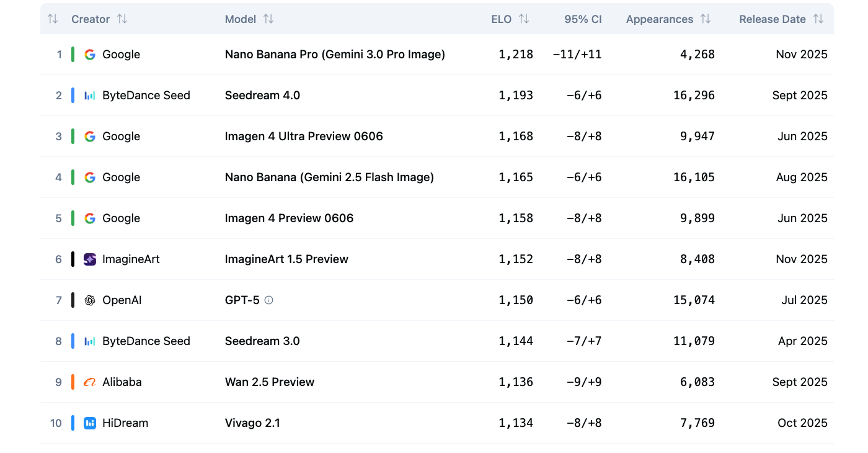
Task: Click the HiDream logo icon
Action: pyautogui.click(x=90, y=423)
